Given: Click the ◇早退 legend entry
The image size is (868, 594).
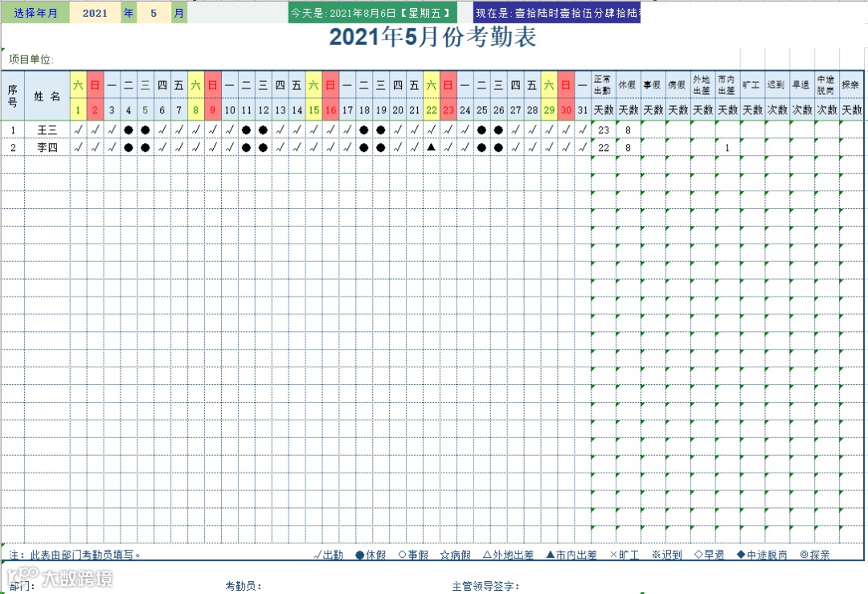Looking at the screenshot, I should click(709, 555).
